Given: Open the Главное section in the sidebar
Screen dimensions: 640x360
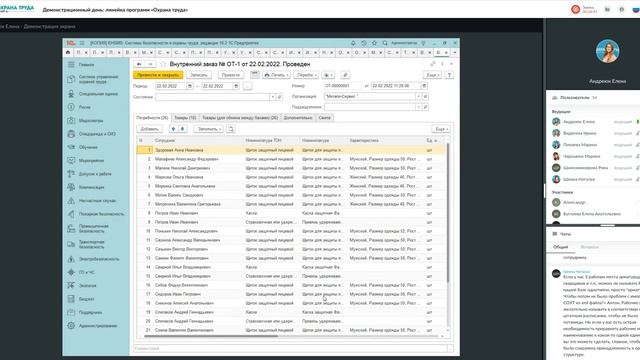Looking at the screenshot, I should (87, 64).
